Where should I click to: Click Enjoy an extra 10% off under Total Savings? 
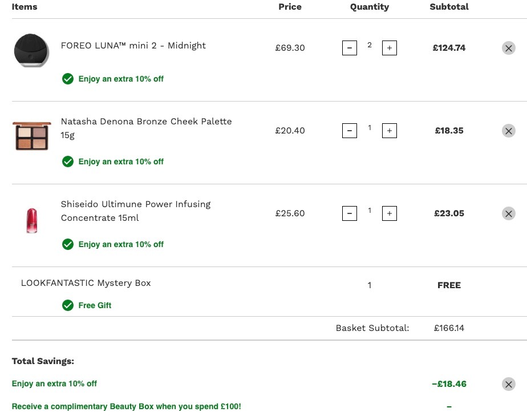tap(54, 383)
